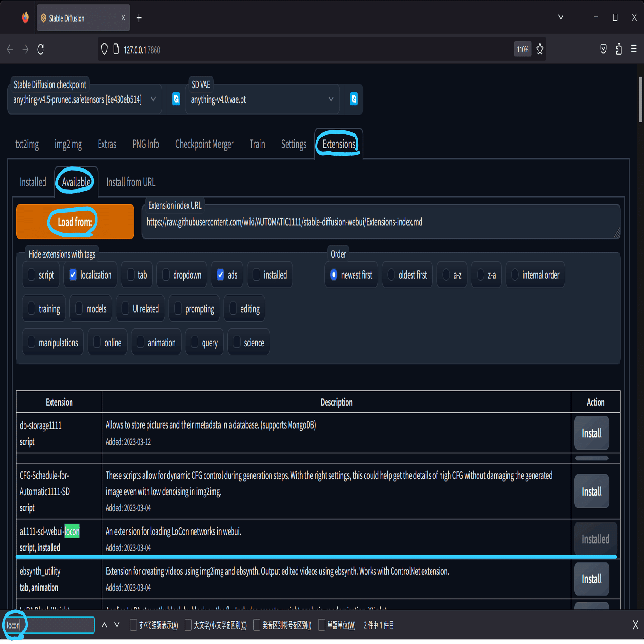644x644 pixels.
Task: Open the Install from URL tab
Action: coord(131,182)
